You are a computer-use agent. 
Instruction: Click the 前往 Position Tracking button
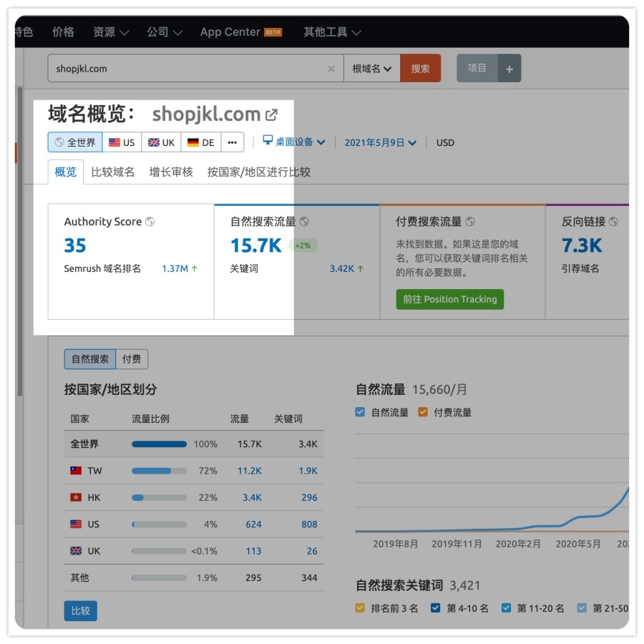click(449, 300)
